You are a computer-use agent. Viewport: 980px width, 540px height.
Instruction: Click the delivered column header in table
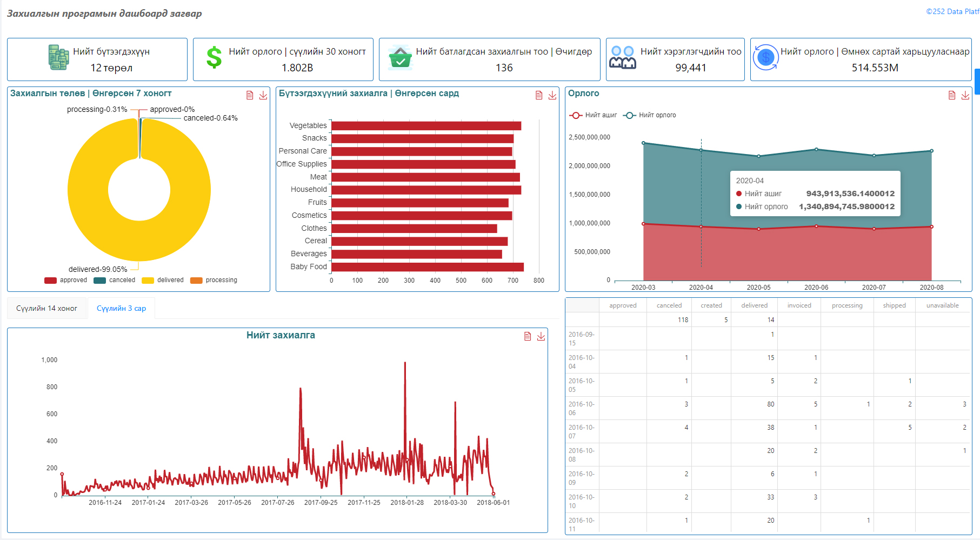coord(754,305)
